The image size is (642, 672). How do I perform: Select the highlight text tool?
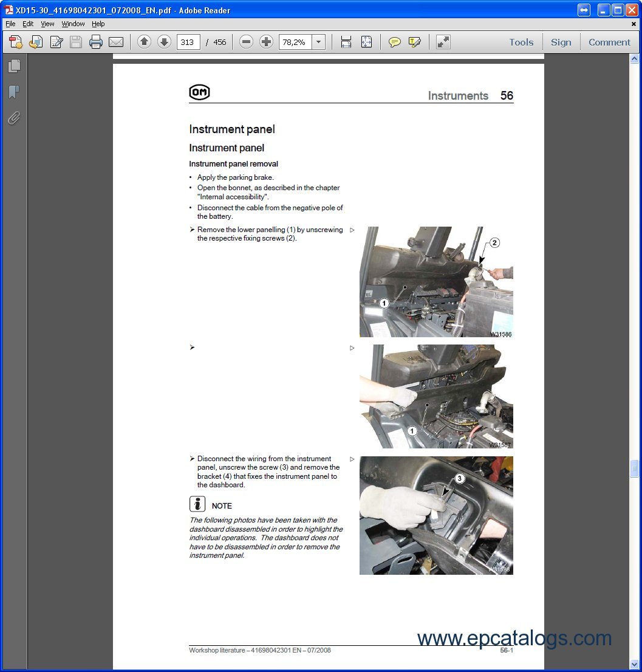coord(415,42)
